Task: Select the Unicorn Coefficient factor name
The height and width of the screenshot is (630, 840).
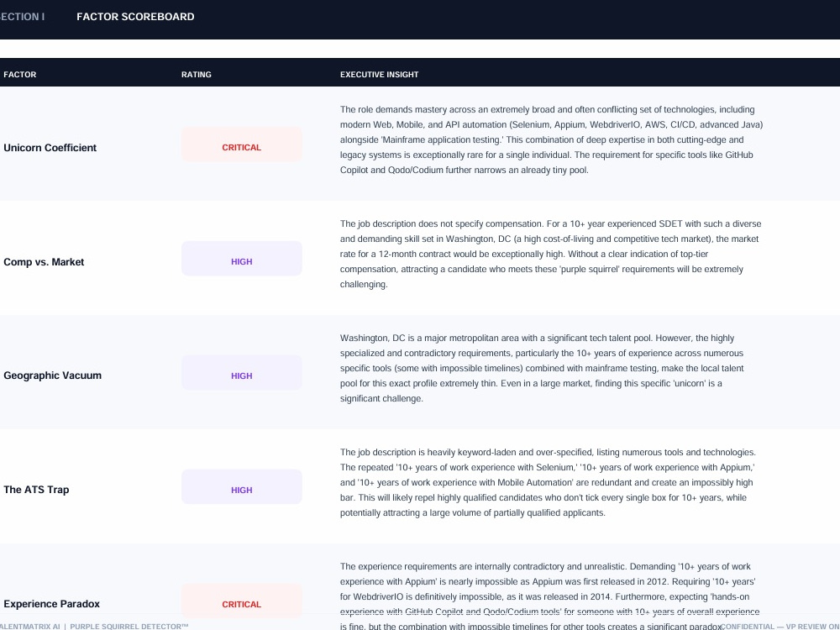Action: 50,147
